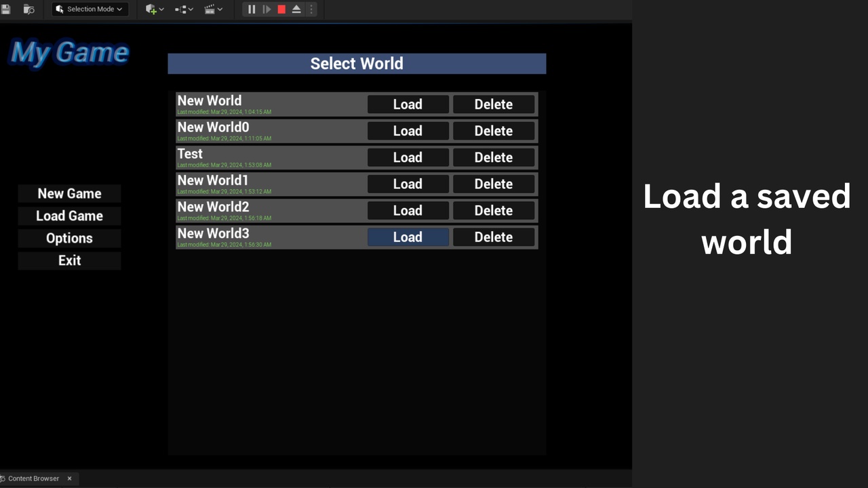This screenshot has height=488, width=868.
Task: Open the play options three-dot menu
Action: pyautogui.click(x=311, y=9)
